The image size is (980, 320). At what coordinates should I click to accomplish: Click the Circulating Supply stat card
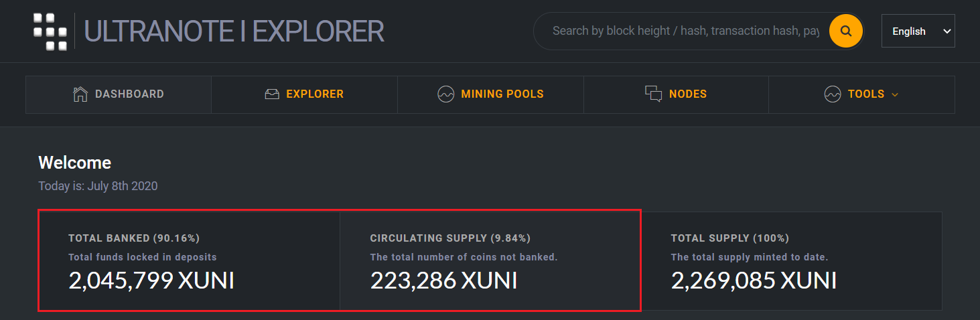[x=490, y=261]
